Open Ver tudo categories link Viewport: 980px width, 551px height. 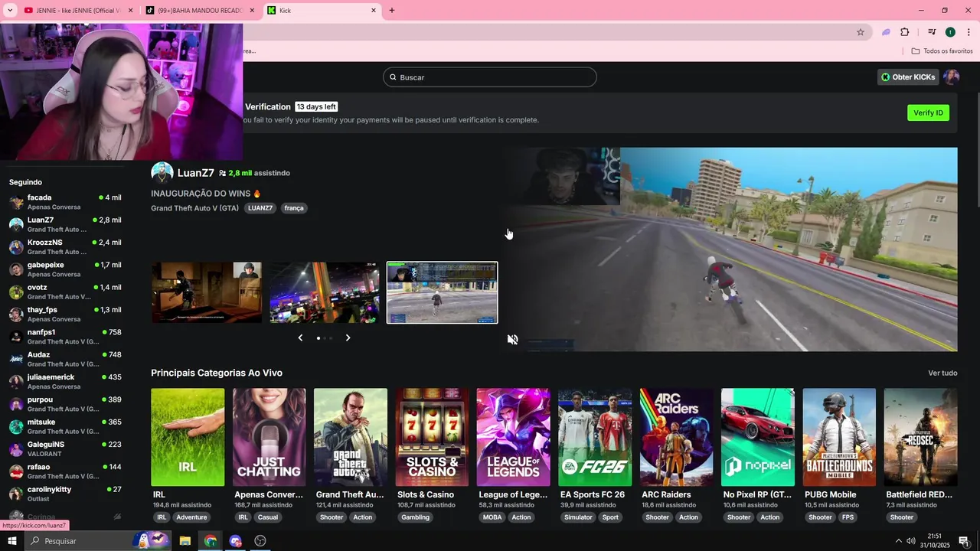click(x=942, y=373)
